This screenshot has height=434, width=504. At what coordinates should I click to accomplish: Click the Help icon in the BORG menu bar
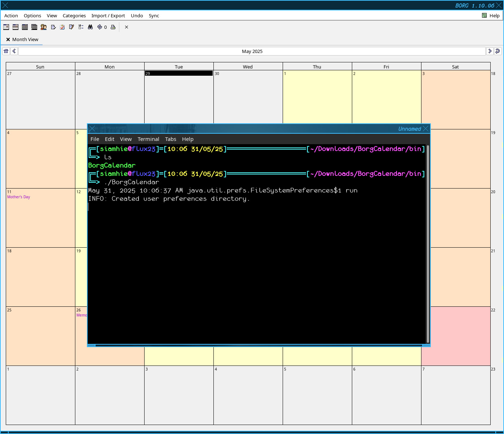[485, 15]
